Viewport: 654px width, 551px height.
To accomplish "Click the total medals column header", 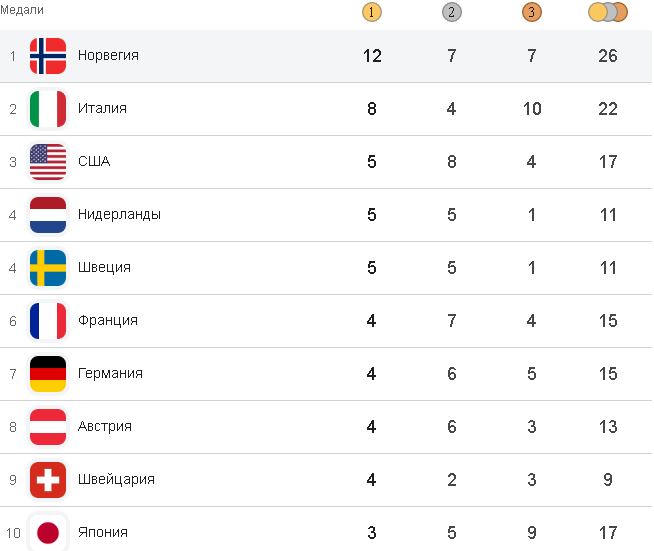I will pos(608,13).
